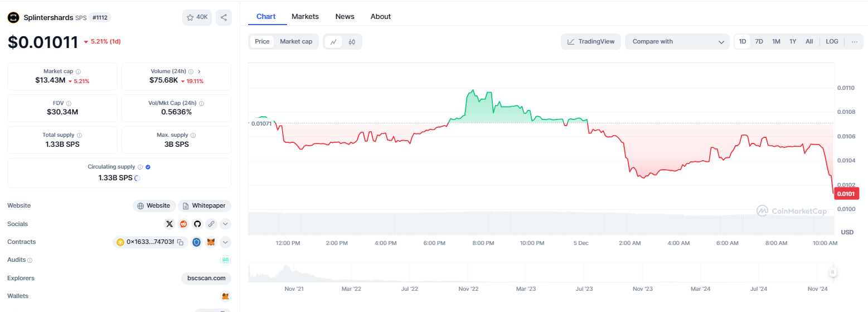Screen dimensions: 868x312
Task: Click the verified badge by Circulating supply
Action: pos(148,167)
